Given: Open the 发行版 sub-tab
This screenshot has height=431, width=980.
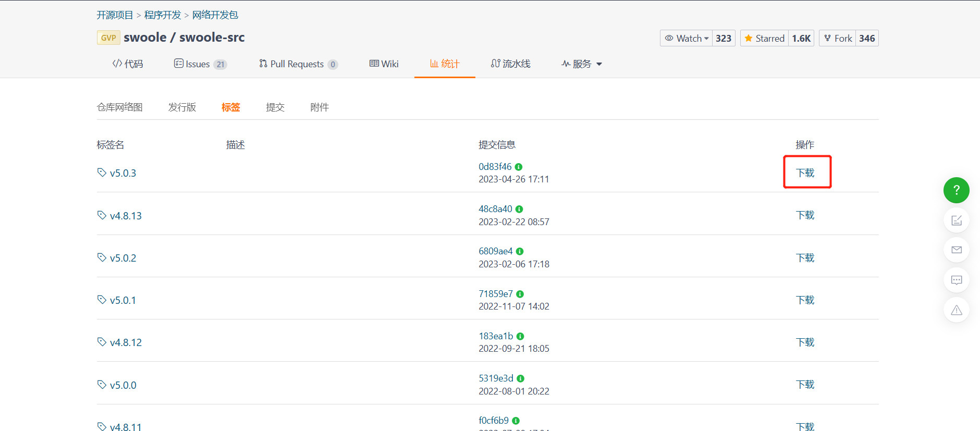Looking at the screenshot, I should [182, 107].
